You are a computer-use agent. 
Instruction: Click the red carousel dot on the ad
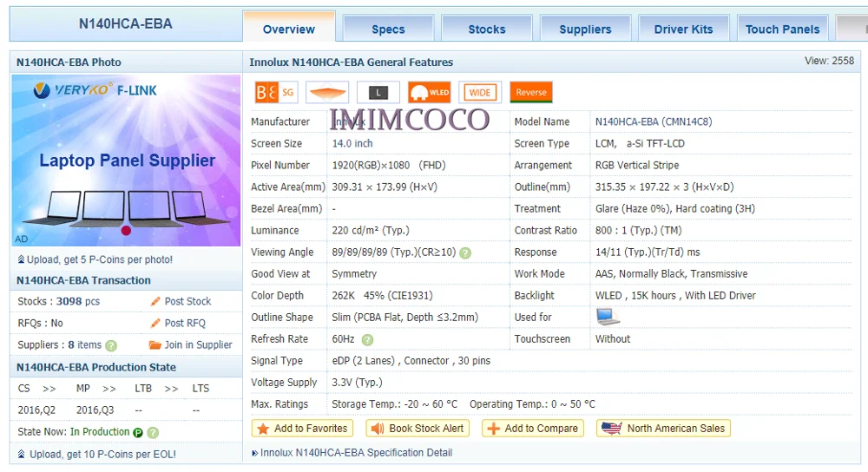(126, 231)
